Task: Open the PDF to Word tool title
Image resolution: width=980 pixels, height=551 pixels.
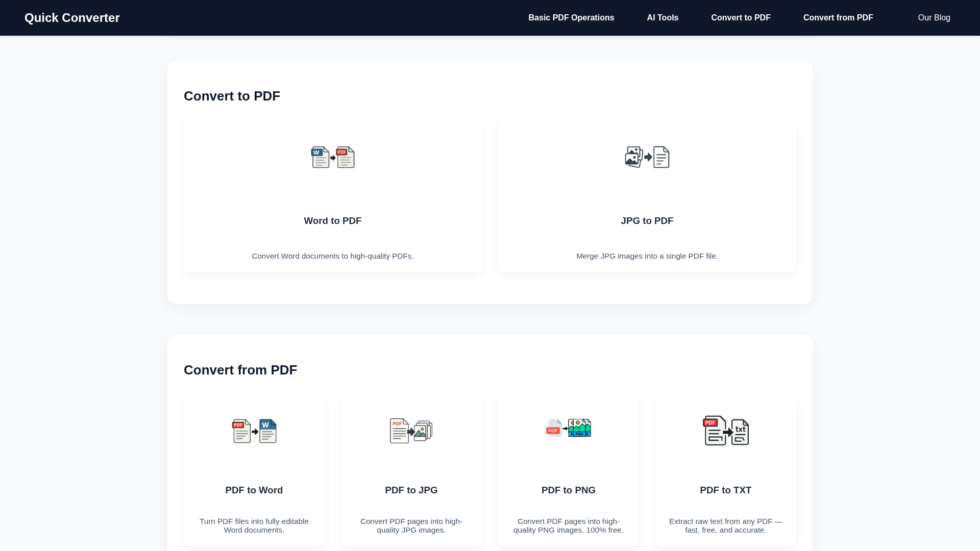Action: 254,490
